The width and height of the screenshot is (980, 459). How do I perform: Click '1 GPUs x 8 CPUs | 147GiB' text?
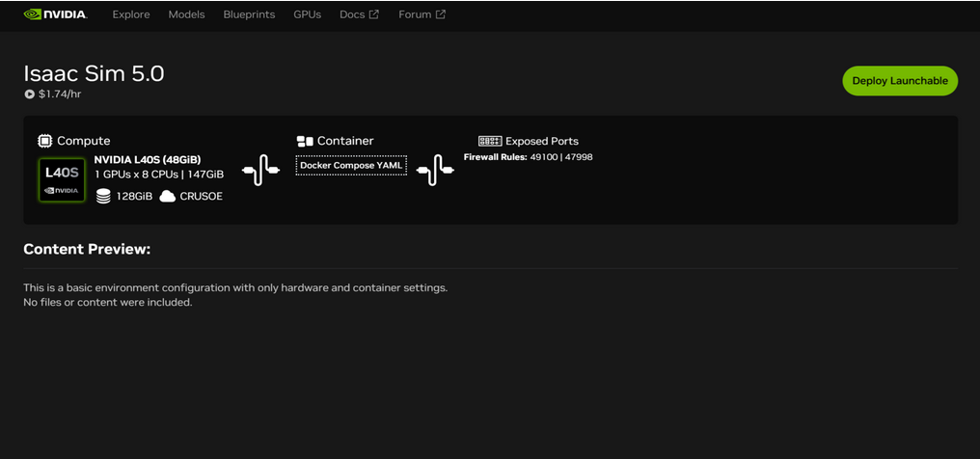pyautogui.click(x=159, y=175)
